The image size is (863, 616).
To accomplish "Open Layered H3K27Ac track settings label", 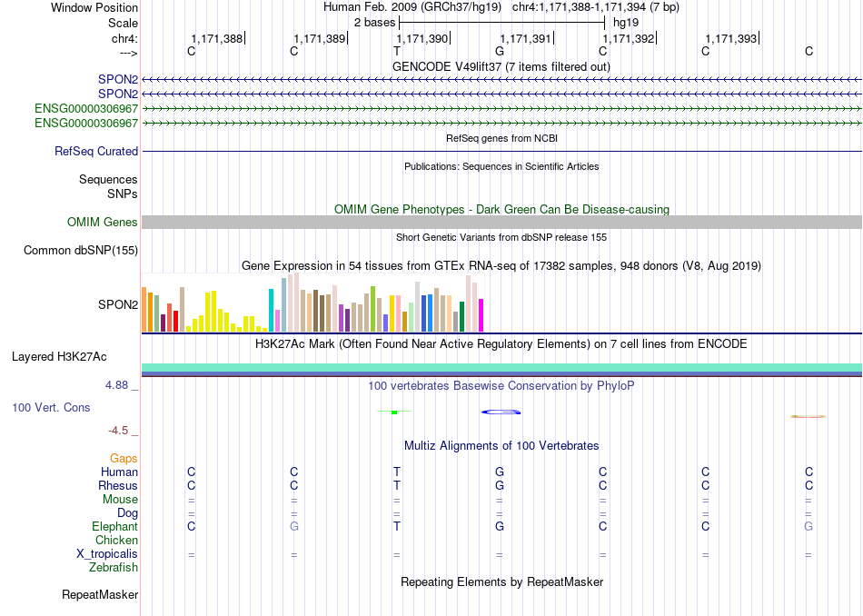I will 59,357.
